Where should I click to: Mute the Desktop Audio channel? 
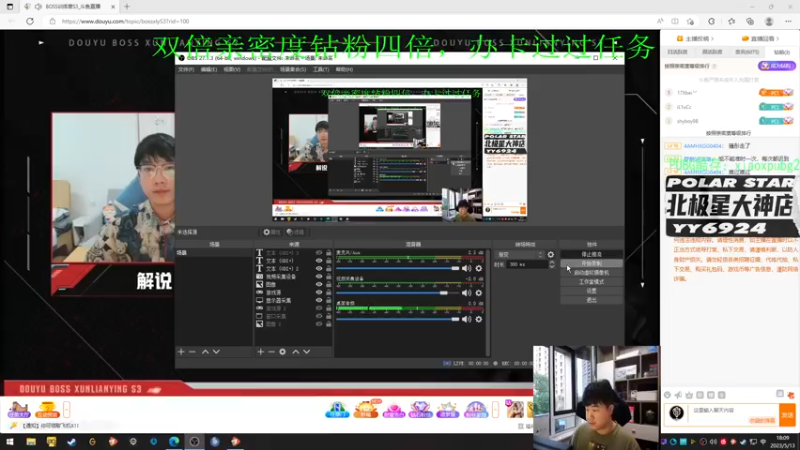pyautogui.click(x=466, y=319)
